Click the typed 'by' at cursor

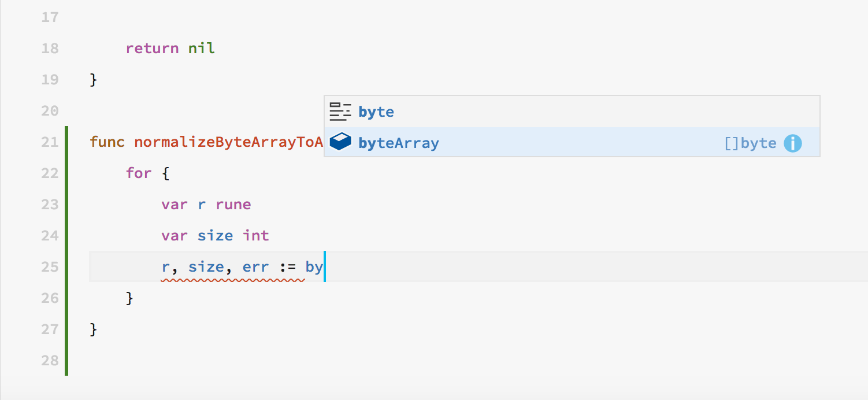pyautogui.click(x=314, y=267)
